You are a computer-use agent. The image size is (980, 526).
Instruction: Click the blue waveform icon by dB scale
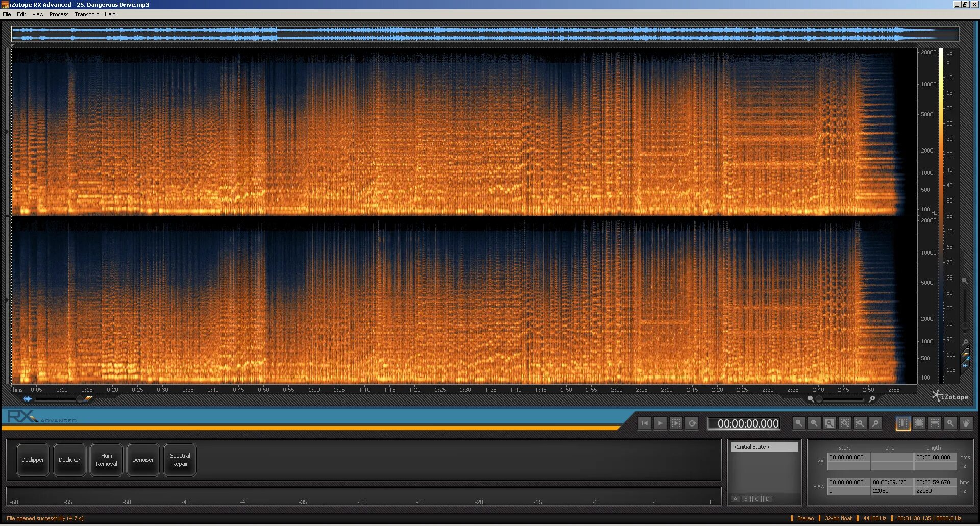click(965, 365)
